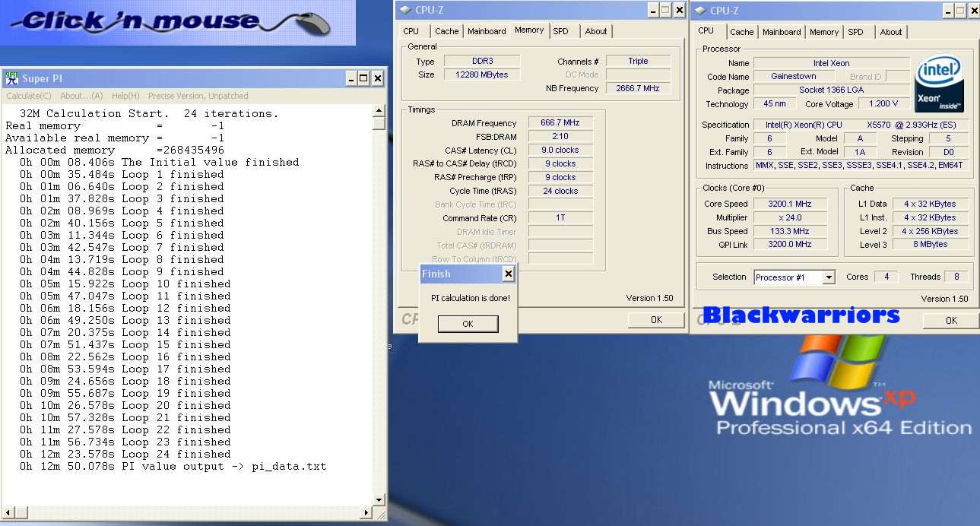The width and height of the screenshot is (980, 526).
Task: Click the Specification Xeon X5570 field
Action: click(861, 125)
